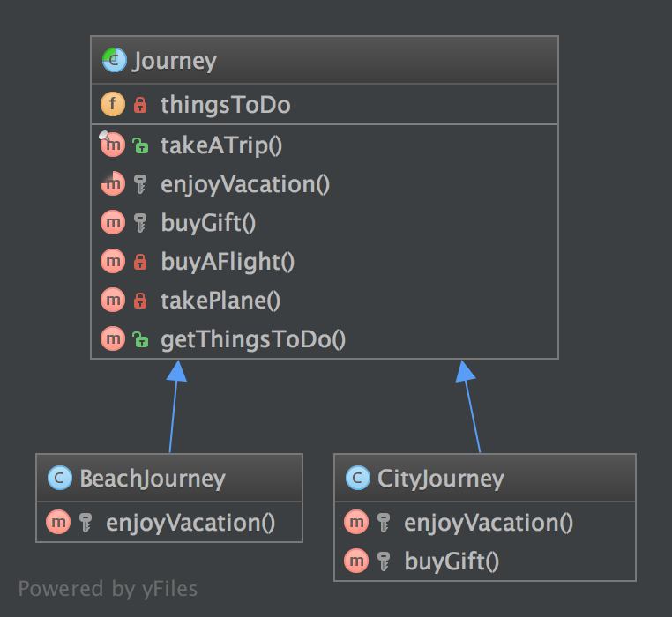Click the field icon beside thingsToDo
Screen dimensions: 672x617
click(112, 106)
